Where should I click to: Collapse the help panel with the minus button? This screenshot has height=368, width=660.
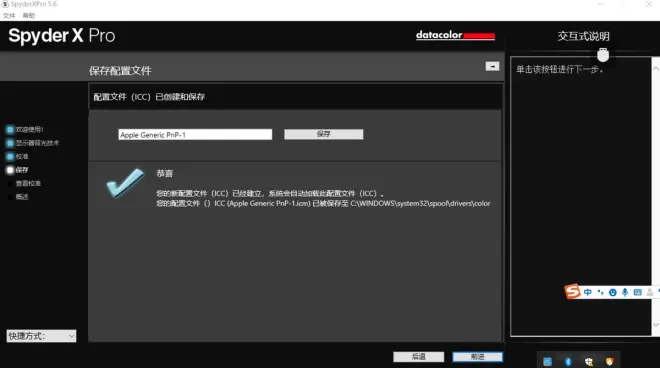click(x=492, y=67)
